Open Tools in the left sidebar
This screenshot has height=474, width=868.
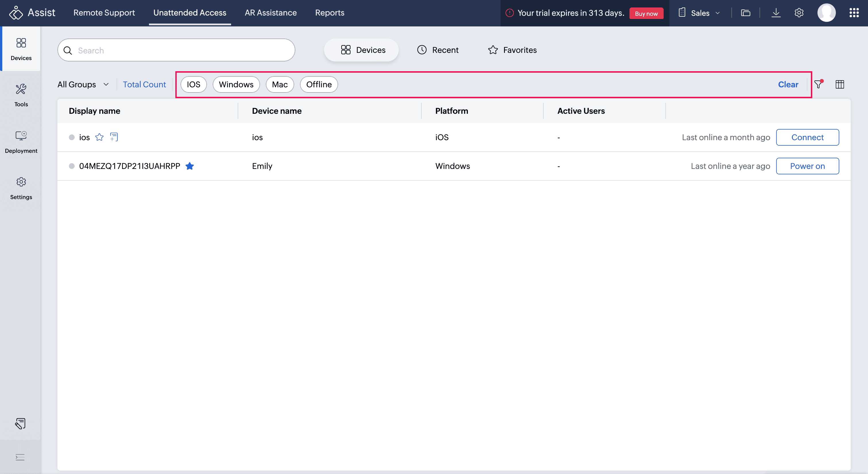(x=21, y=95)
